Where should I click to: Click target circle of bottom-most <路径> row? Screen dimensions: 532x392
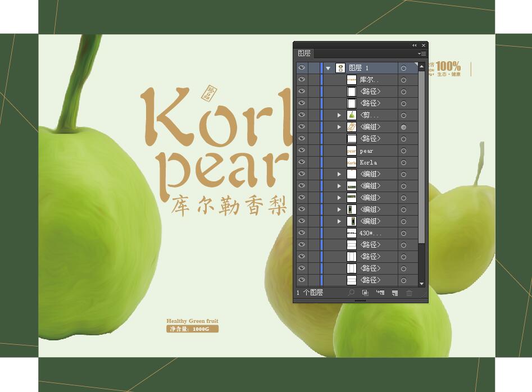pyautogui.click(x=403, y=280)
